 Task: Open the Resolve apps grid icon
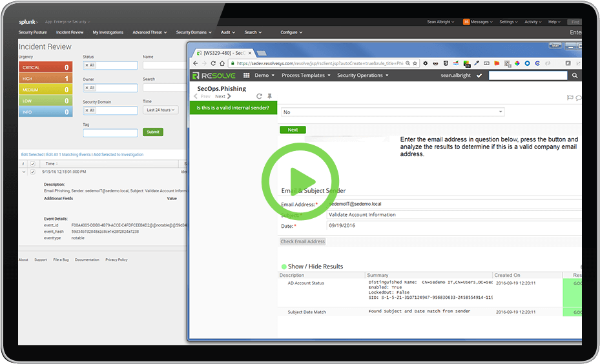point(247,76)
